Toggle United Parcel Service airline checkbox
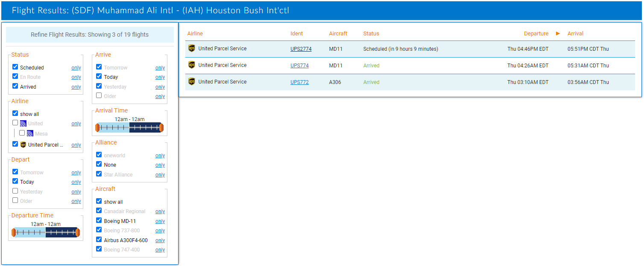 click(x=15, y=144)
